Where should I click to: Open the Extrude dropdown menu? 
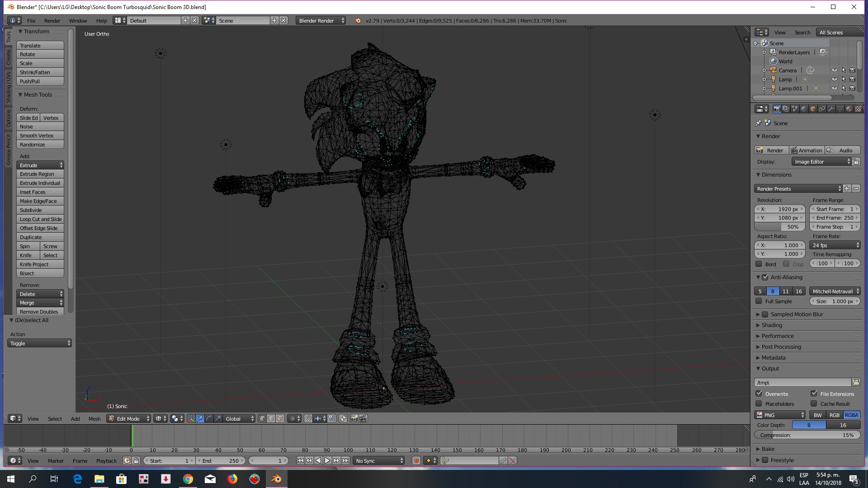coord(40,165)
